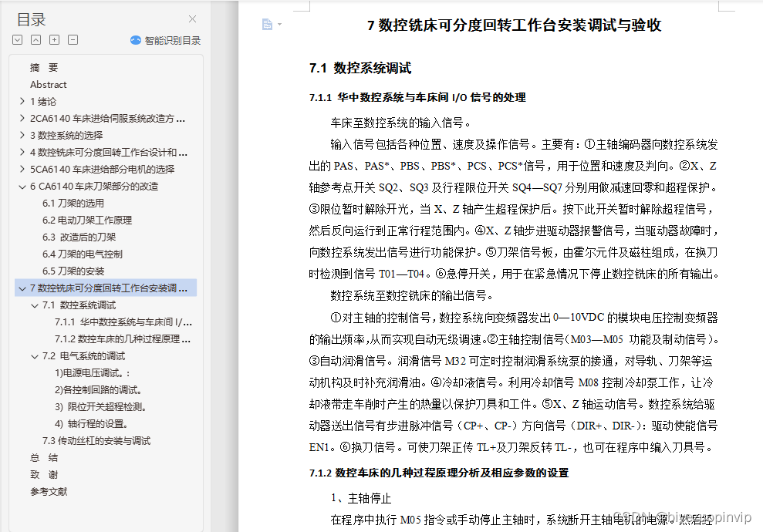Click heading 7.1.1 华中数控系统与车床间 I/O 信号的处理
The height and width of the screenshot is (532, 763).
pyautogui.click(x=417, y=98)
